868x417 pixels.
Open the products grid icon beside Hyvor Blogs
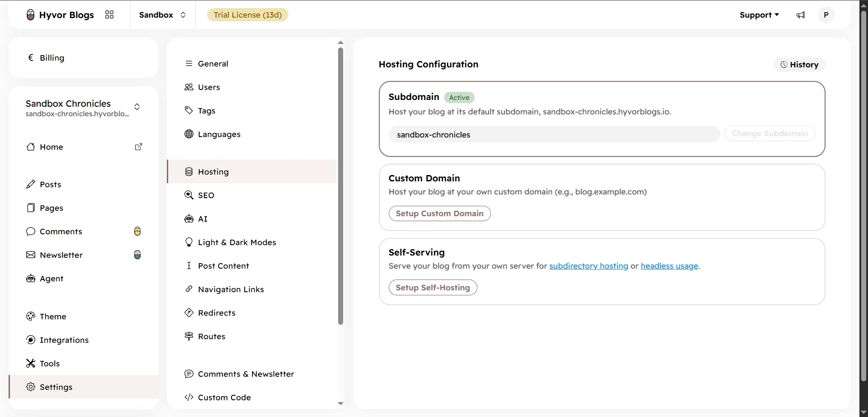point(109,15)
